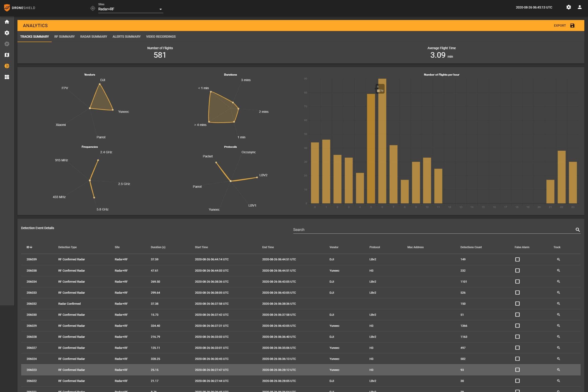Select the analytics pie chart sidebar icon
The image size is (588, 392).
click(x=7, y=66)
